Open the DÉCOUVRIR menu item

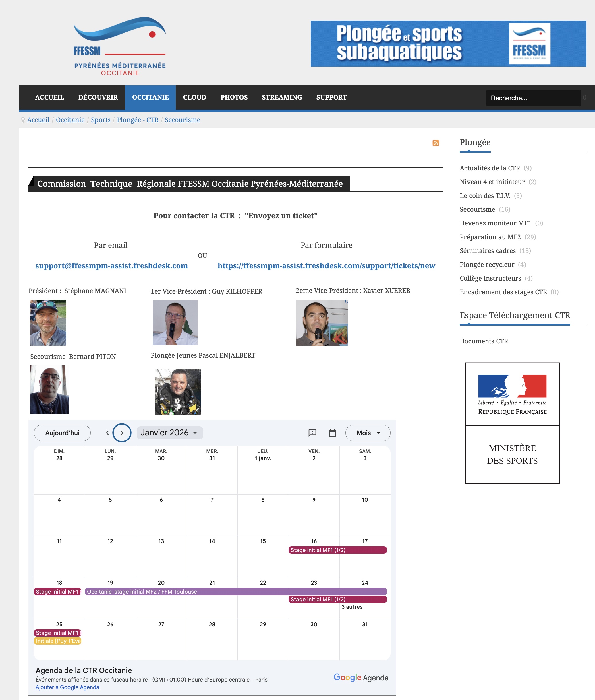[x=98, y=98]
